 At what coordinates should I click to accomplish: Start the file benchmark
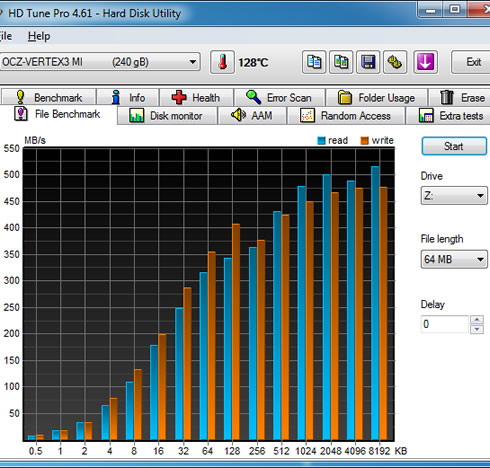coord(454,146)
